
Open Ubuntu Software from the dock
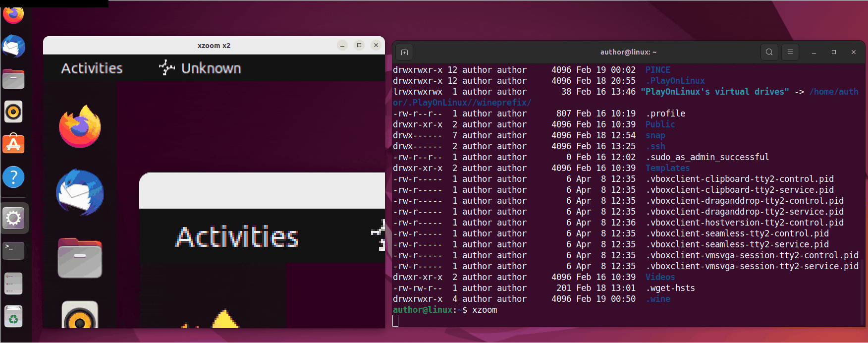pyautogui.click(x=13, y=144)
